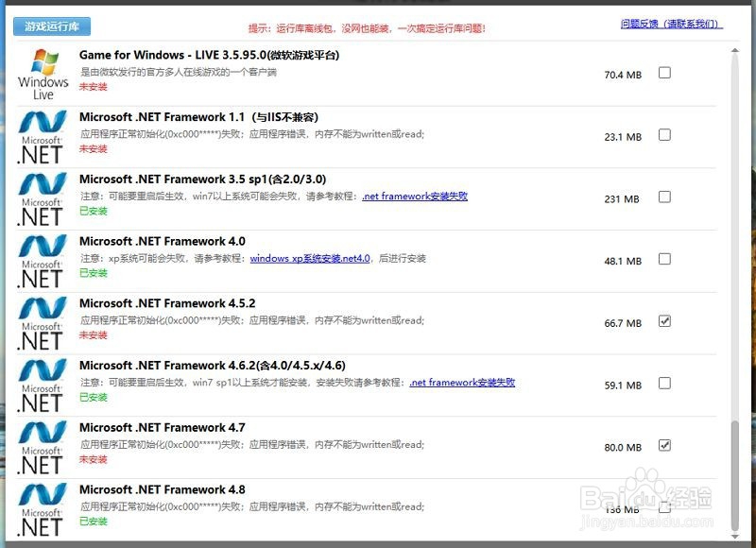
Task: Select the Game for Windows - LIVE 3.5.95.0 title
Action: pyautogui.click(x=209, y=55)
